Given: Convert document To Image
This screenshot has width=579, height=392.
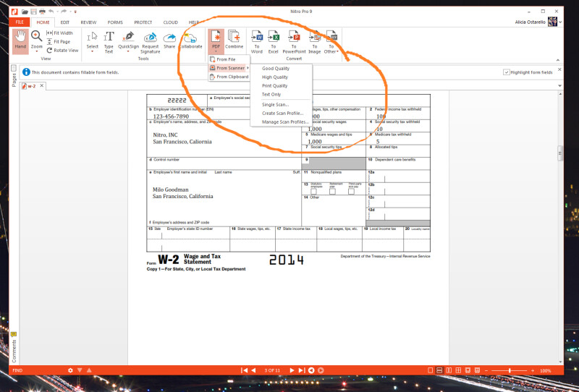Looking at the screenshot, I should (x=315, y=42).
